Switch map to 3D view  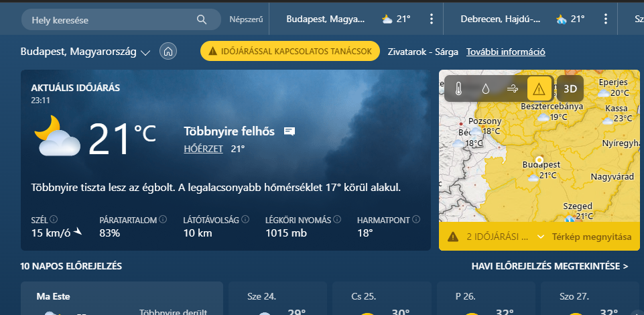pyautogui.click(x=570, y=88)
